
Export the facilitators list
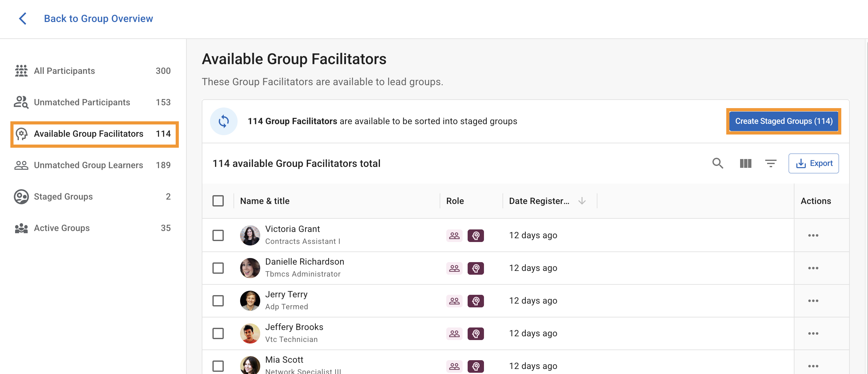coord(813,163)
